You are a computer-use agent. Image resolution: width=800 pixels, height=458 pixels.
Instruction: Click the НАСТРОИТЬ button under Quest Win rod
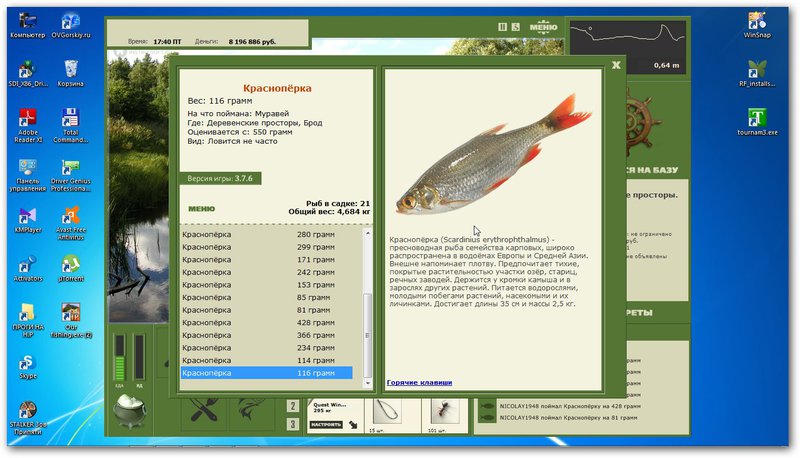(326, 424)
